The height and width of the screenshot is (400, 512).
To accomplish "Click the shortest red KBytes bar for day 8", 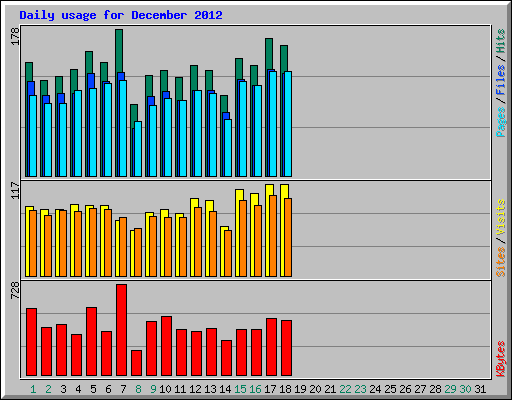I will click(136, 363).
